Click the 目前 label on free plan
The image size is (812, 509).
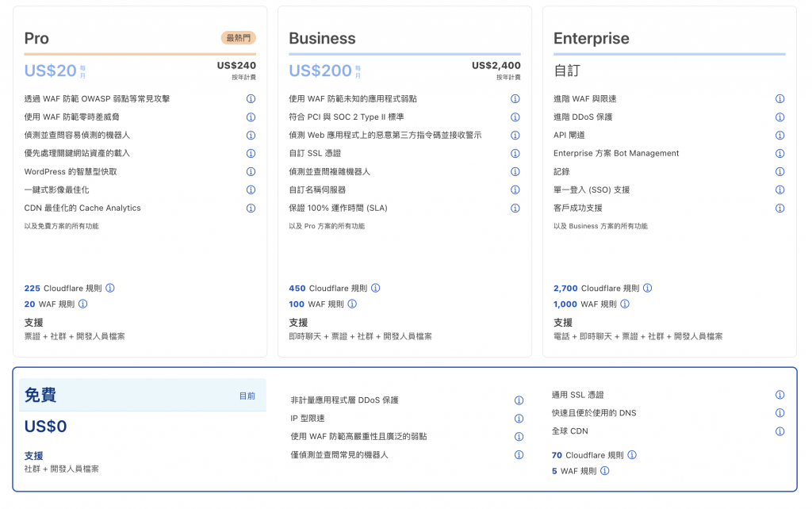tap(247, 396)
